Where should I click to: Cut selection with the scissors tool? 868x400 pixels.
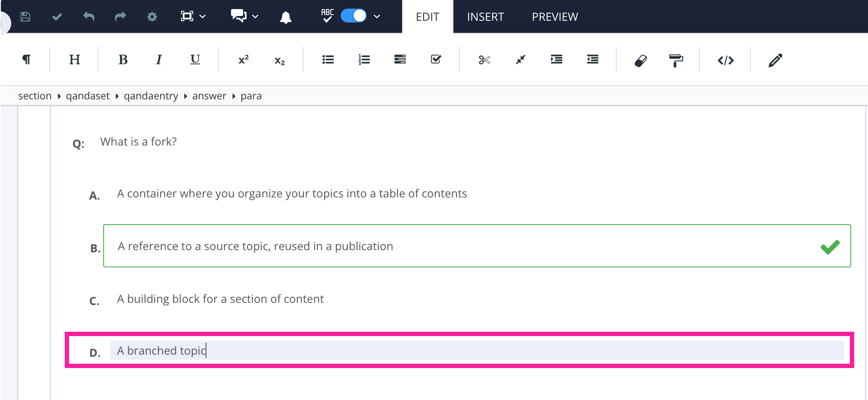click(485, 60)
